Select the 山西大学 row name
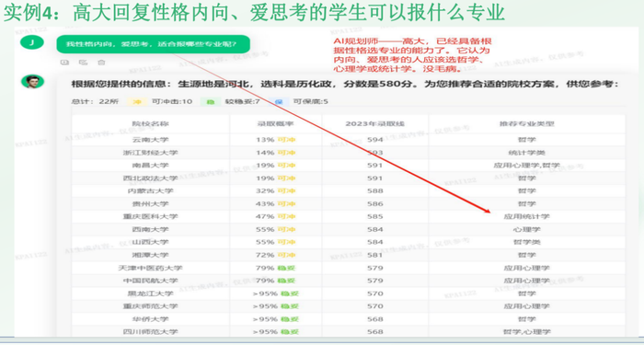This screenshot has height=345, width=644. pos(150,242)
